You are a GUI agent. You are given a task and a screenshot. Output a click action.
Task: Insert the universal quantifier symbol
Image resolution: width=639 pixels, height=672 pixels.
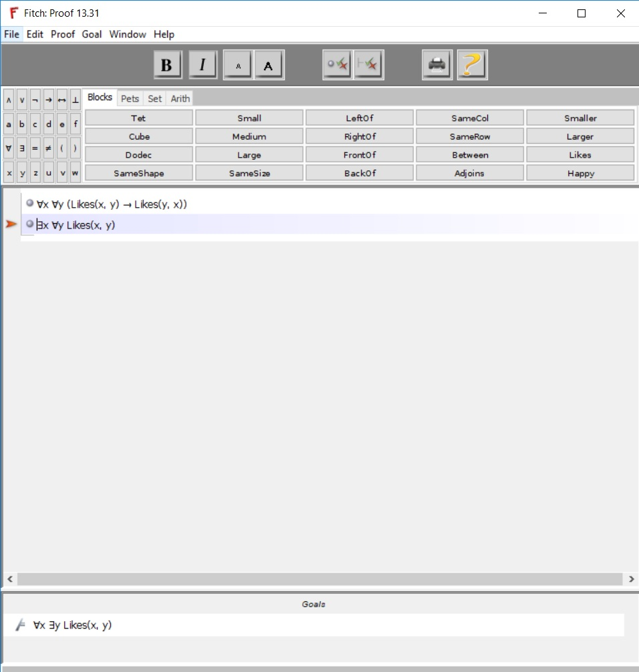tap(8, 149)
